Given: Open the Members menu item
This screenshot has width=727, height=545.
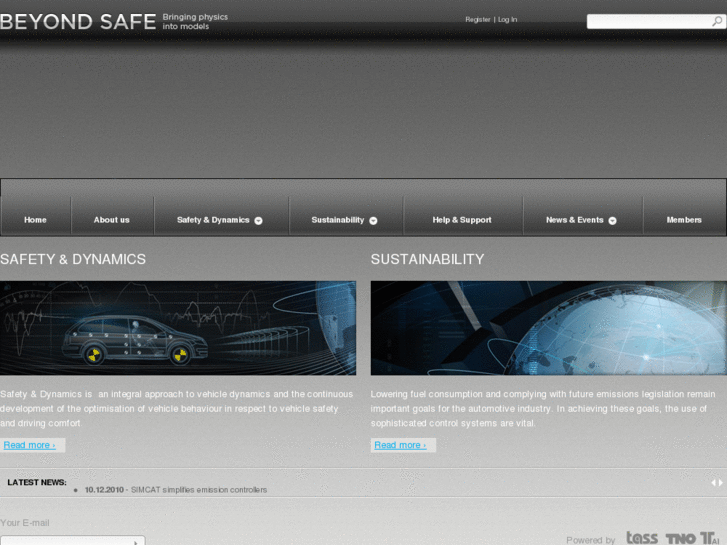Looking at the screenshot, I should pyautogui.click(x=684, y=220).
